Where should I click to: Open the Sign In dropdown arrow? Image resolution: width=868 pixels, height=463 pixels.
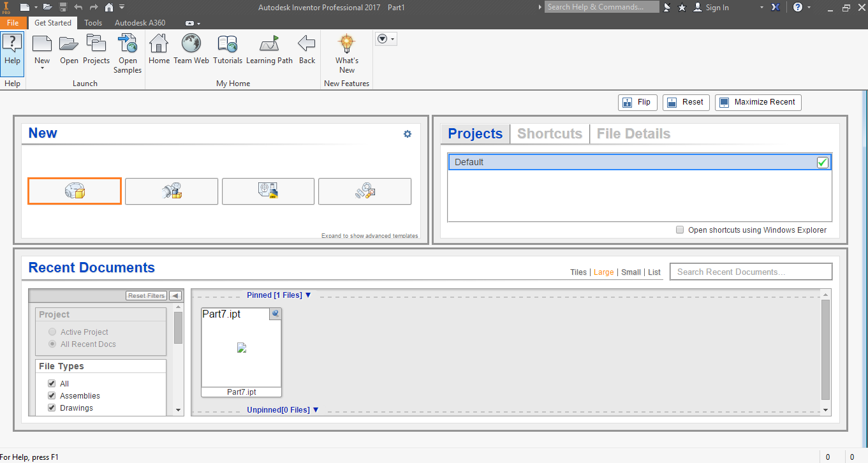click(761, 7)
